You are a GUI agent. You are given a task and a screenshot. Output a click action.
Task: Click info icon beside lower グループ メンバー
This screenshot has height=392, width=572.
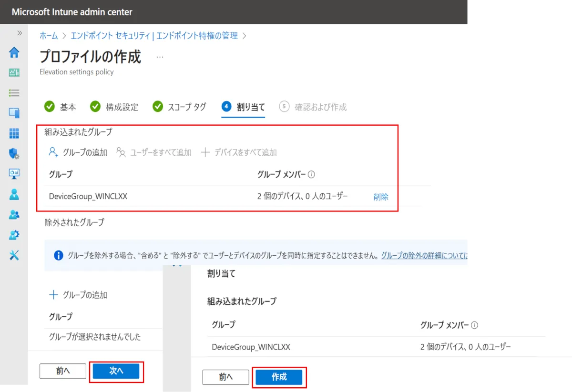tap(474, 325)
